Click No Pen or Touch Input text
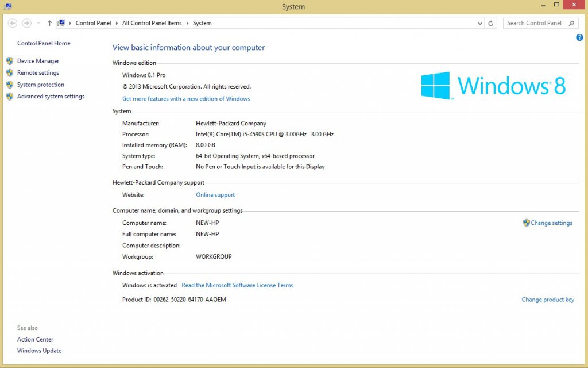588x368 pixels. [260, 167]
